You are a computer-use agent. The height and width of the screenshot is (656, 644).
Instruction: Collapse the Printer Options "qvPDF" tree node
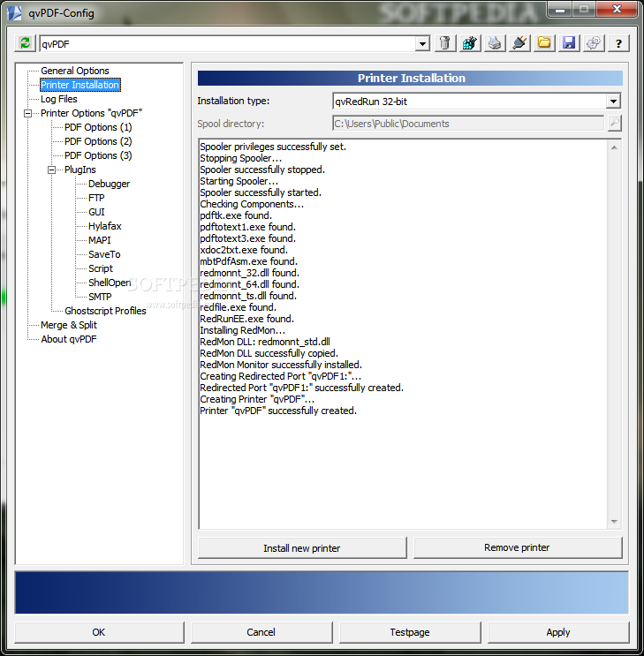point(27,113)
